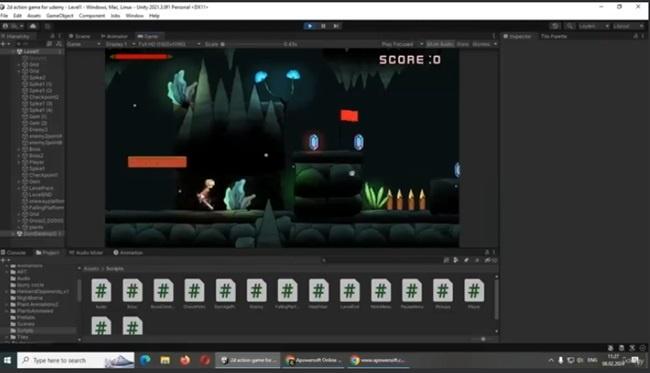The width and height of the screenshot is (650, 373).
Task: Toggle the Project panel lock
Action: click(x=487, y=252)
